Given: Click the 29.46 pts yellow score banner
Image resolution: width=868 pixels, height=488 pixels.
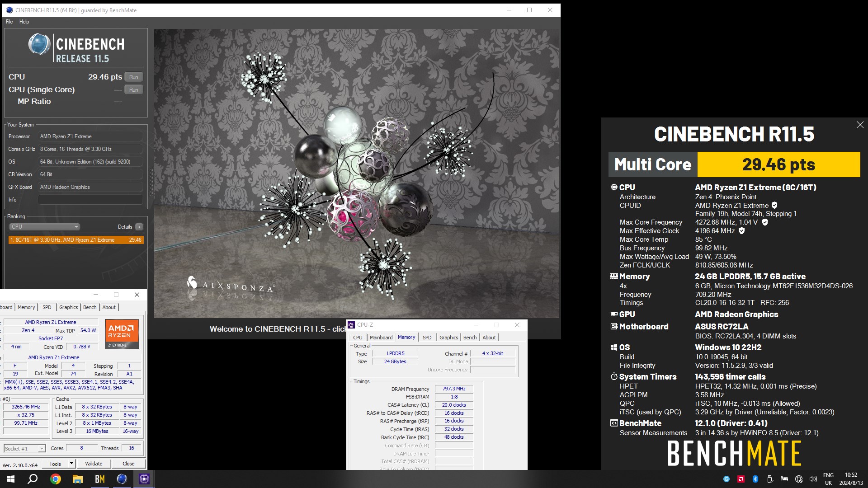Looking at the screenshot, I should tap(778, 164).
